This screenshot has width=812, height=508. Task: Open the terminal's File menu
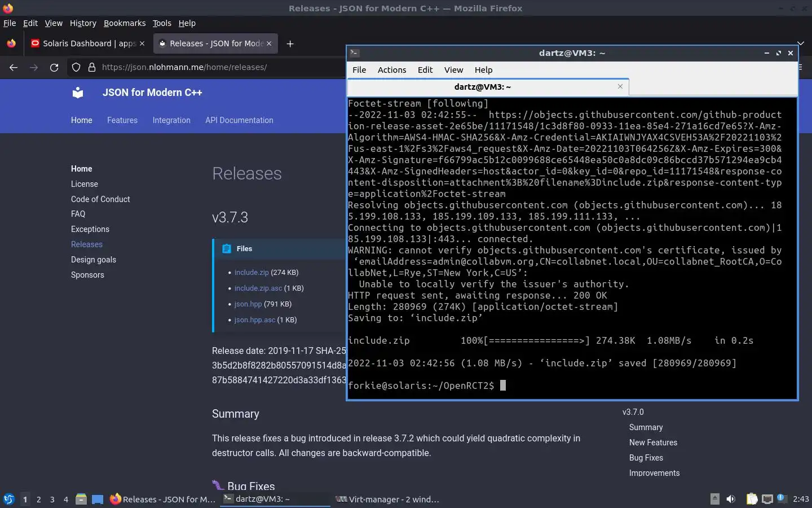click(x=359, y=70)
